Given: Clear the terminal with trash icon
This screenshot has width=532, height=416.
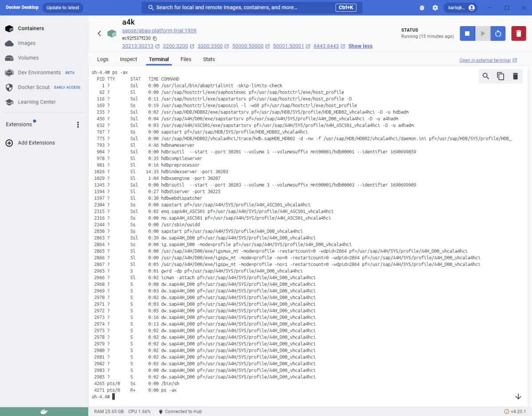Looking at the screenshot, I should click(515, 76).
